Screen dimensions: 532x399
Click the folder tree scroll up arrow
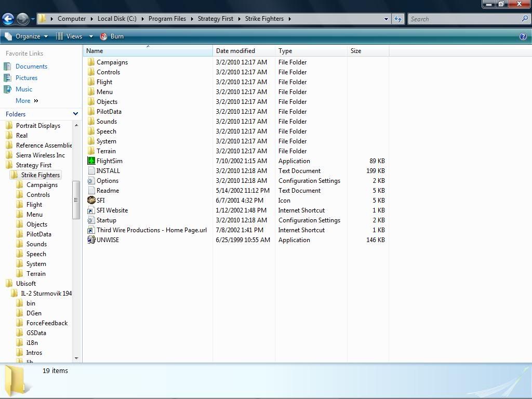coord(76,126)
